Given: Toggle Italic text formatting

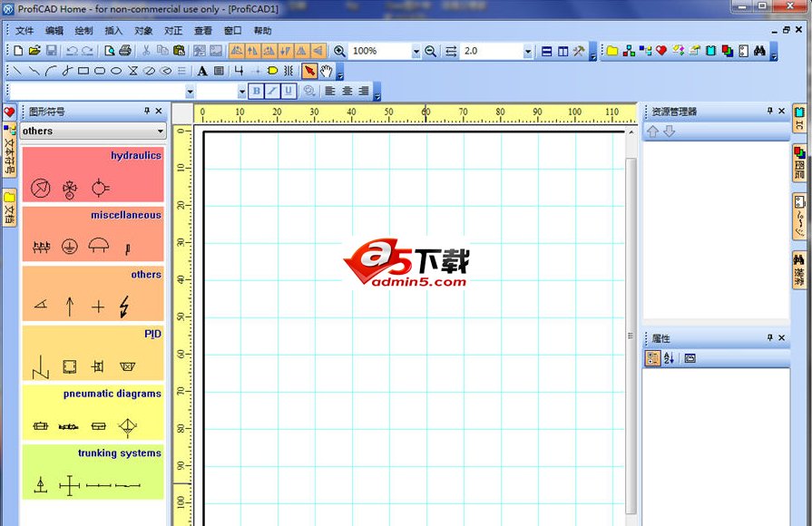Looking at the screenshot, I should point(272,91).
